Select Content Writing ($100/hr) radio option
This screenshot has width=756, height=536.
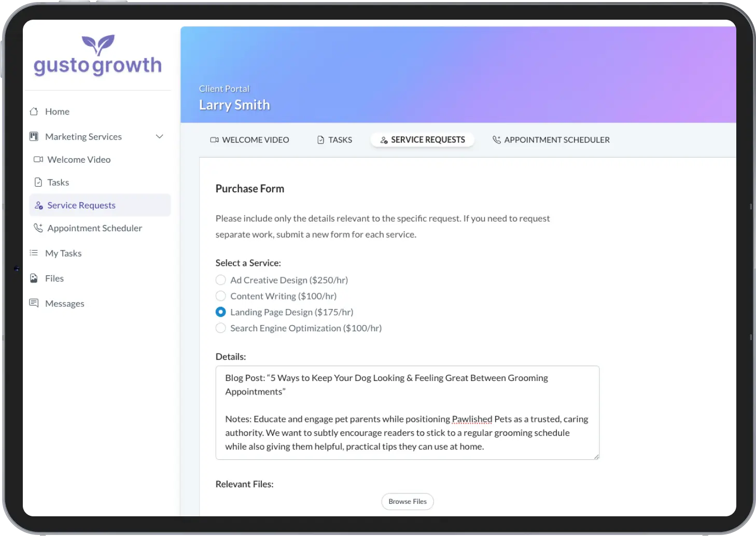221,296
